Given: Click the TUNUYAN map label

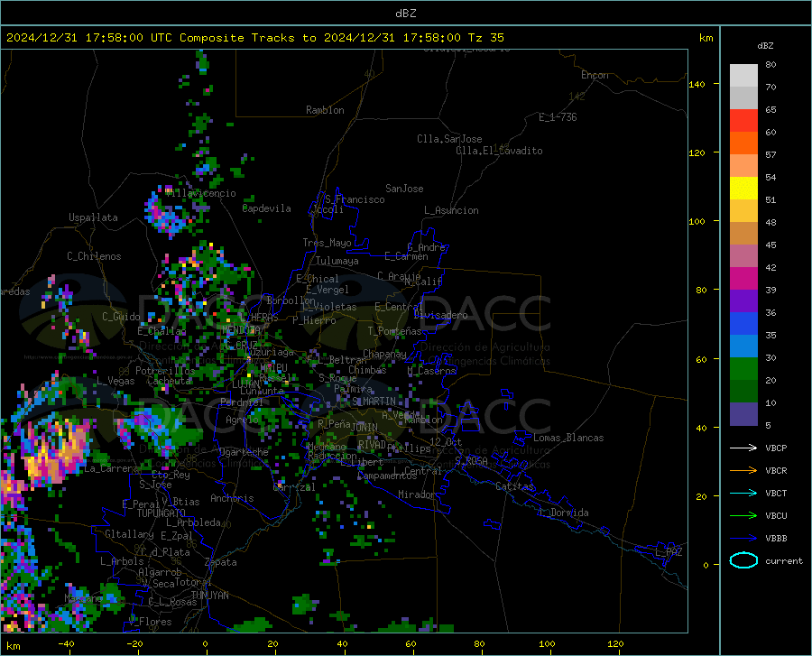Looking at the screenshot, I should pyautogui.click(x=209, y=596).
